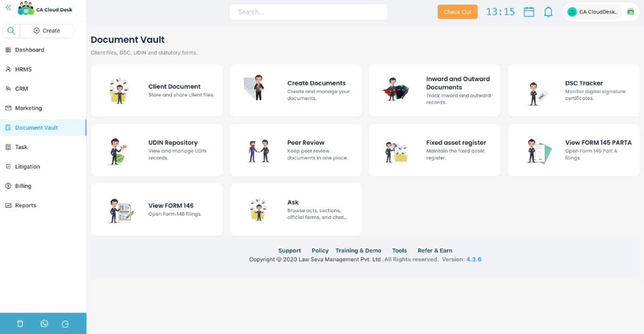Click the Peer Review handshake illustration
644x334 pixels.
259,151
